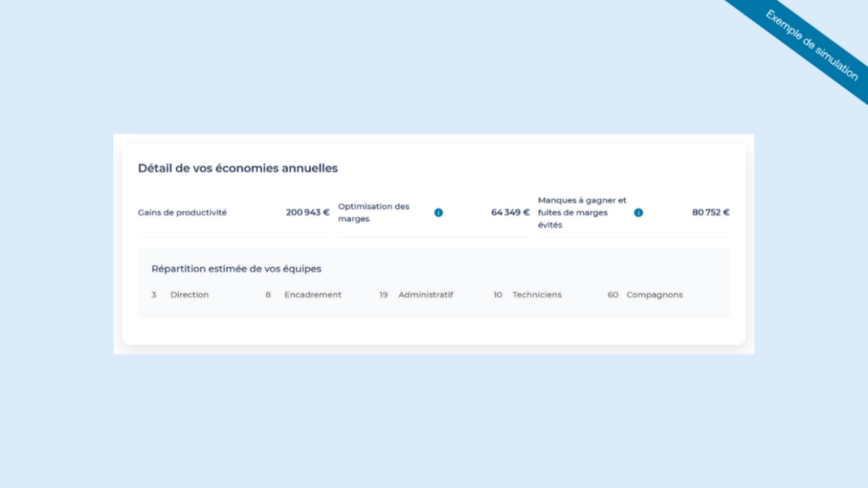Click the number 19 beside Administratif

point(383,295)
